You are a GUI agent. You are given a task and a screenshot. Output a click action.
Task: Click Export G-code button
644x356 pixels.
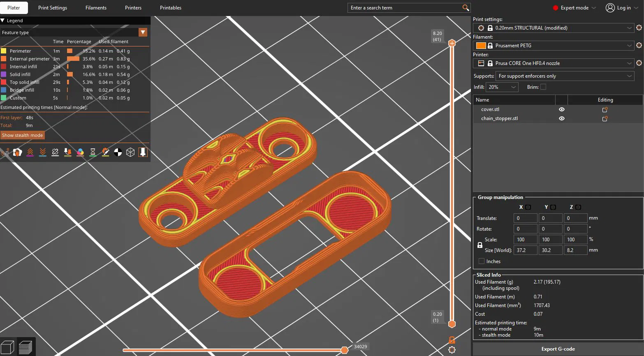(558, 349)
